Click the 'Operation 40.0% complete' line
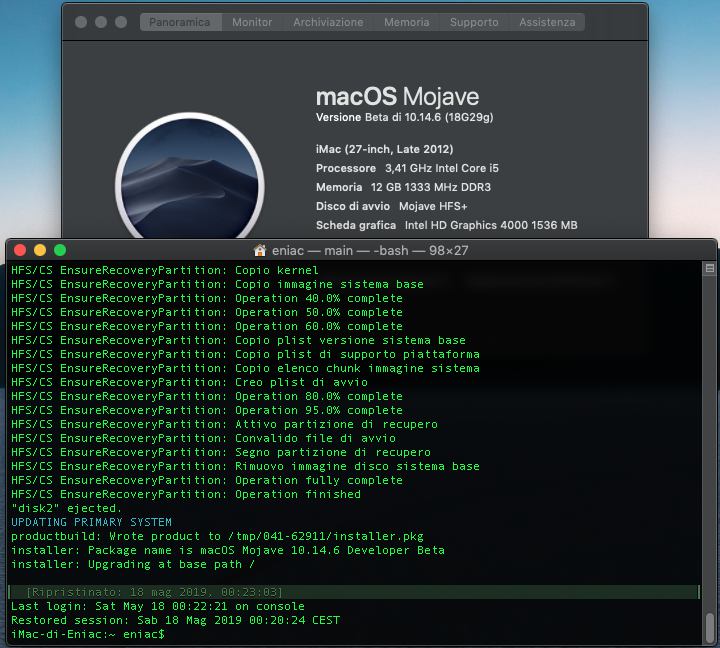Image resolution: width=720 pixels, height=648 pixels. (x=207, y=298)
